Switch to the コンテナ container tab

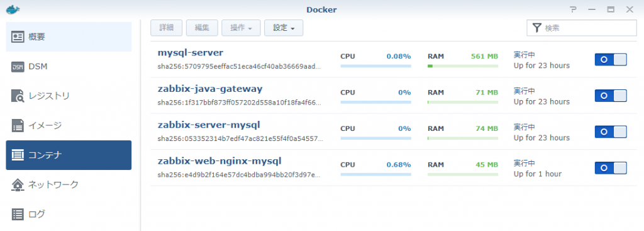[x=69, y=155]
